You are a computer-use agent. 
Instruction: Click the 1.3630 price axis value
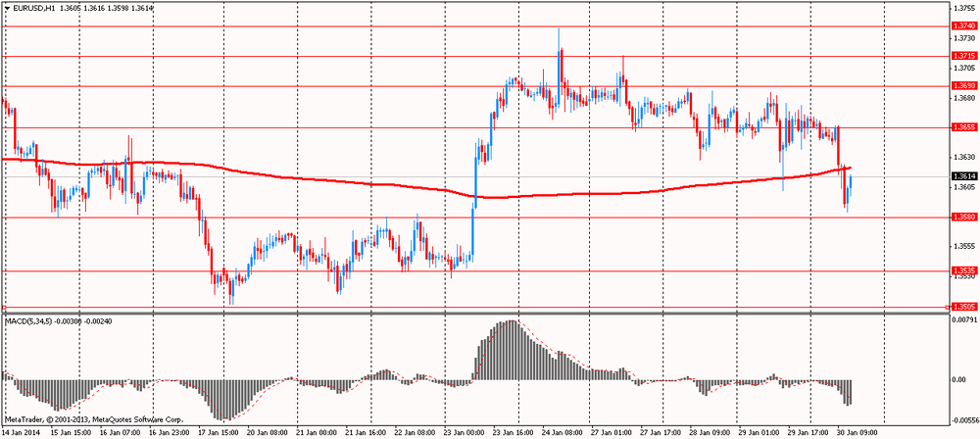(x=962, y=157)
